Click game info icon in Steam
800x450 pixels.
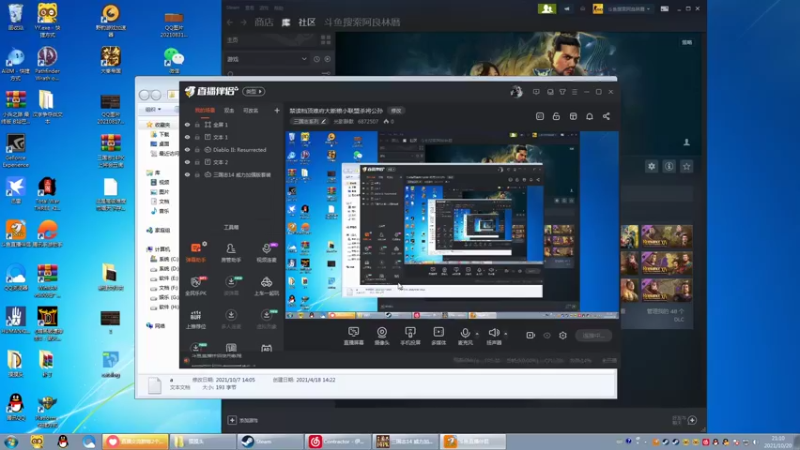point(669,166)
